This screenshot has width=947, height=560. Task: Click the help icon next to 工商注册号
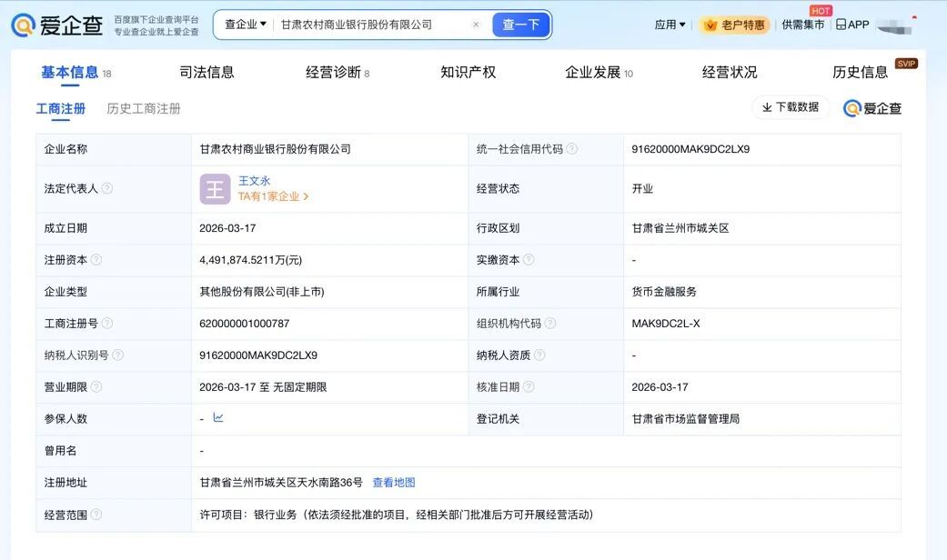(107, 324)
